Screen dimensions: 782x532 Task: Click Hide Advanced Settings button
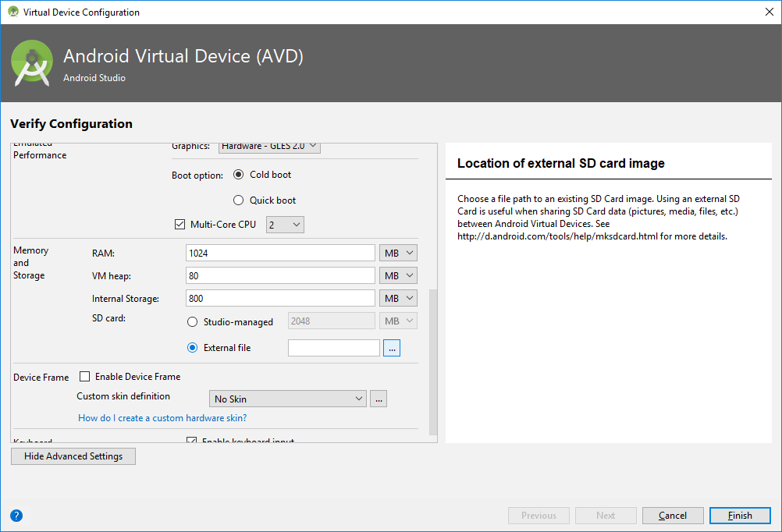pos(73,456)
